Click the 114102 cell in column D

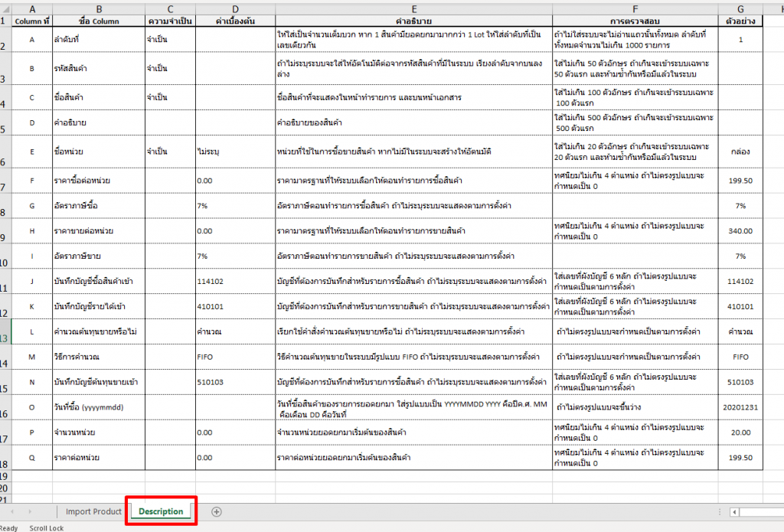coord(235,281)
